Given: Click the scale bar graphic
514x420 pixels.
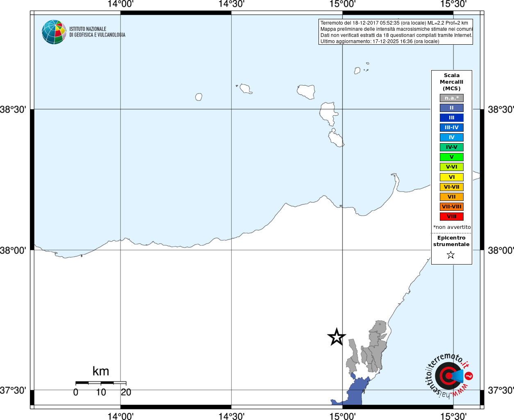Looking at the screenshot, I should (x=101, y=383).
